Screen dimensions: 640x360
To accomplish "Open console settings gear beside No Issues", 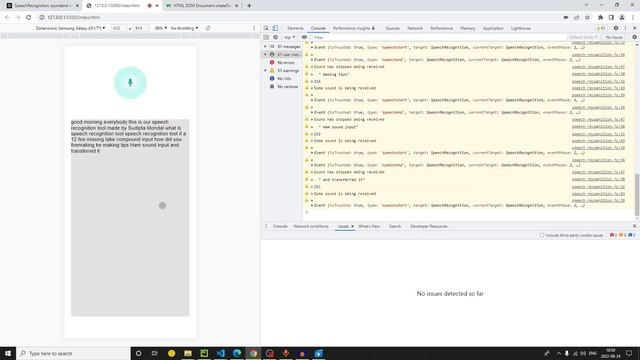I will pyautogui.click(x=634, y=37).
